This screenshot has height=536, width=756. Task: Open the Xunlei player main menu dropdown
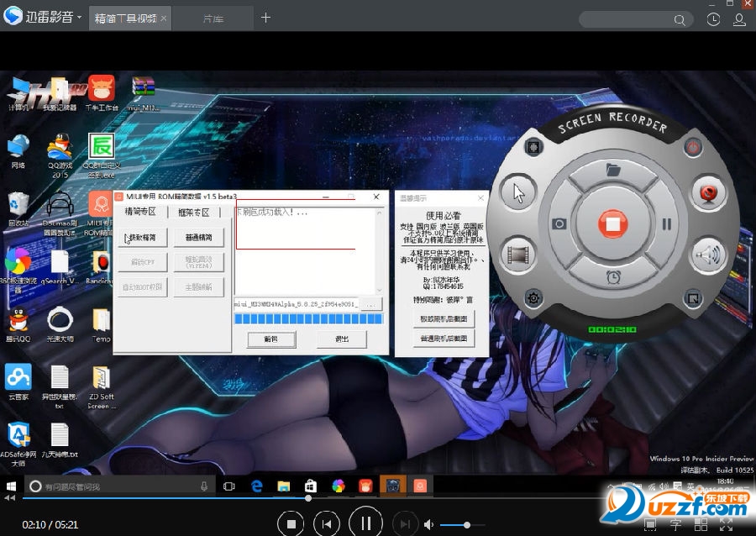[79, 18]
